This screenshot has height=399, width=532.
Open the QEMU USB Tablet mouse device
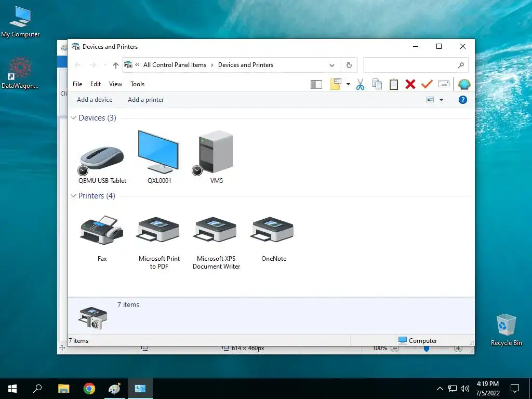click(x=102, y=159)
